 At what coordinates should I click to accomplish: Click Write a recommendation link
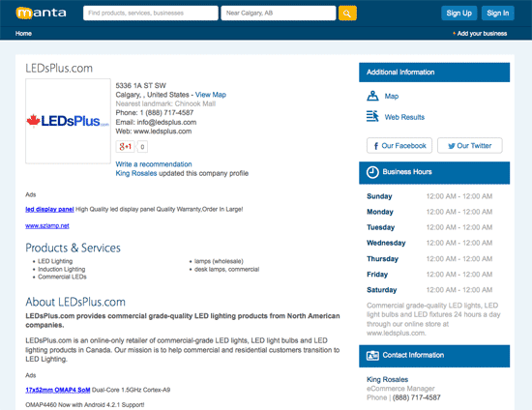pos(154,164)
